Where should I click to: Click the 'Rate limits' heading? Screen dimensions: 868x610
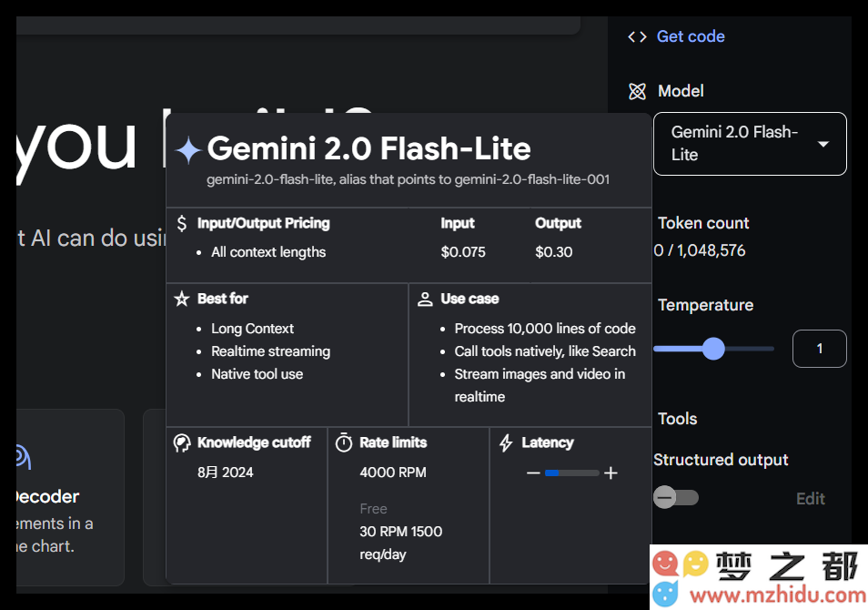[393, 442]
